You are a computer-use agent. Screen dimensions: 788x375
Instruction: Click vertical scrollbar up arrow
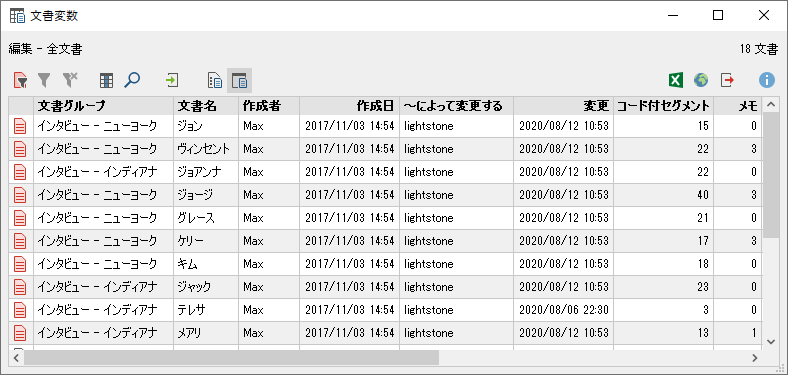[771, 105]
